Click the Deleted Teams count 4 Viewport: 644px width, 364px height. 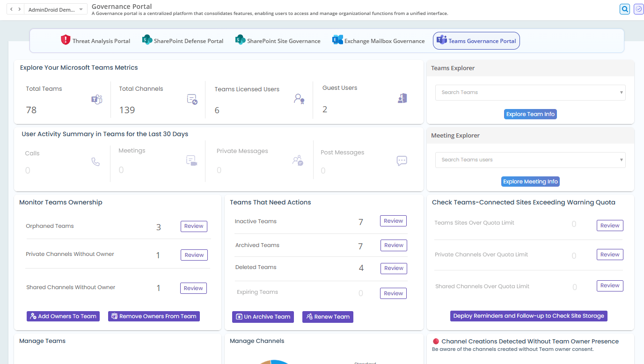tap(361, 268)
